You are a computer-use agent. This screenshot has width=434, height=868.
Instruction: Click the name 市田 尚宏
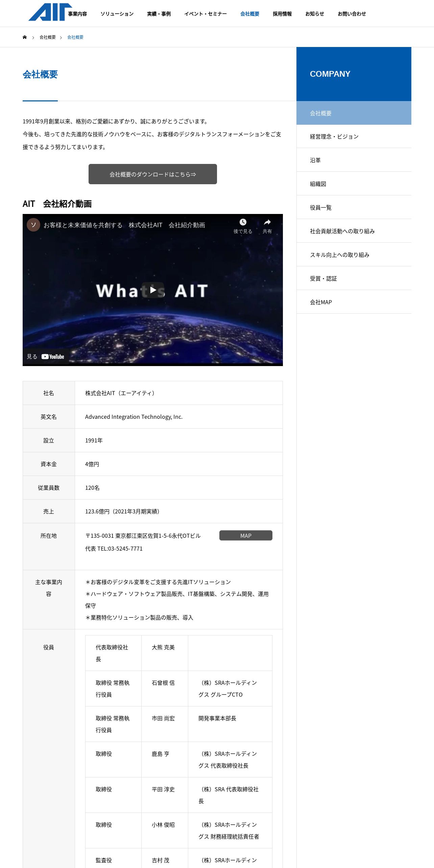pyautogui.click(x=163, y=718)
